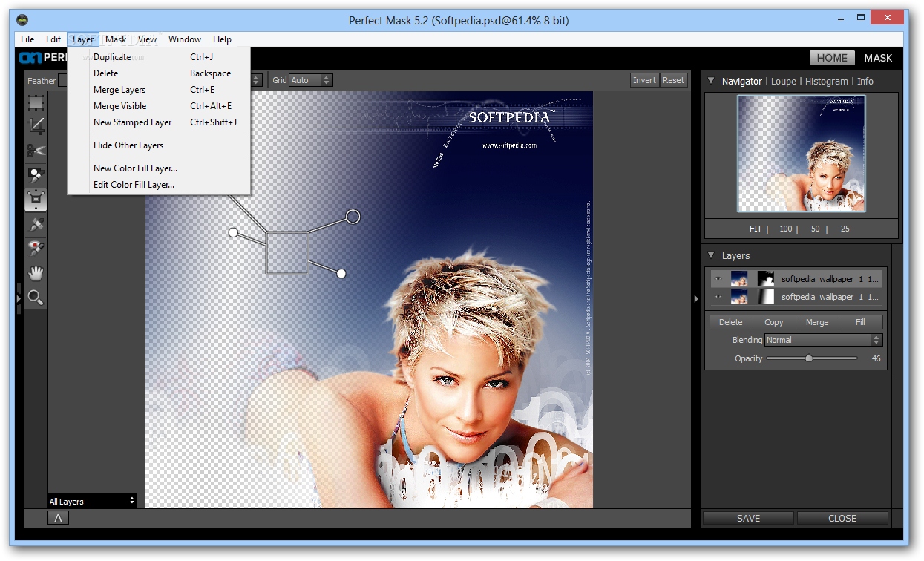
Task: Expand the left panel with the arrow handle
Action: coord(19,298)
